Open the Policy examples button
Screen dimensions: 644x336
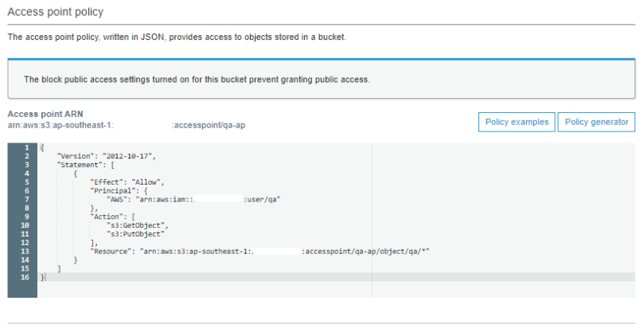pyautogui.click(x=517, y=122)
